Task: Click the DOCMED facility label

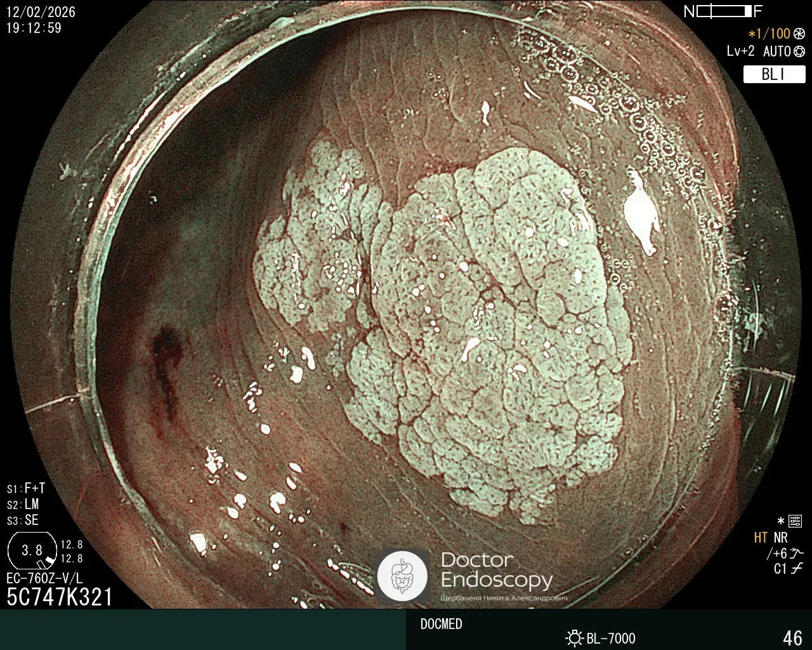Action: (441, 624)
